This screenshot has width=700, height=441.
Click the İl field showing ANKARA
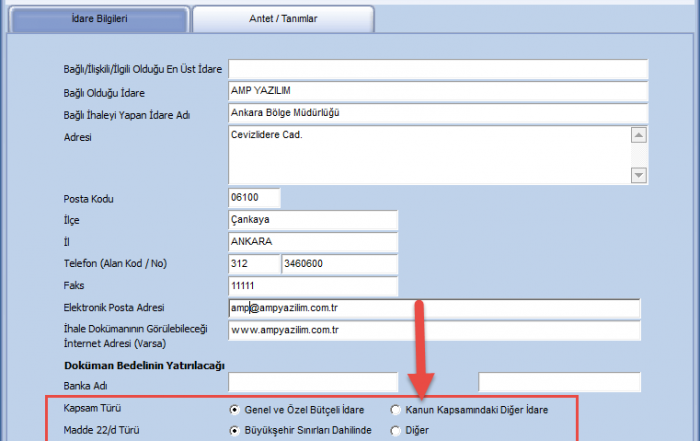pos(312,242)
